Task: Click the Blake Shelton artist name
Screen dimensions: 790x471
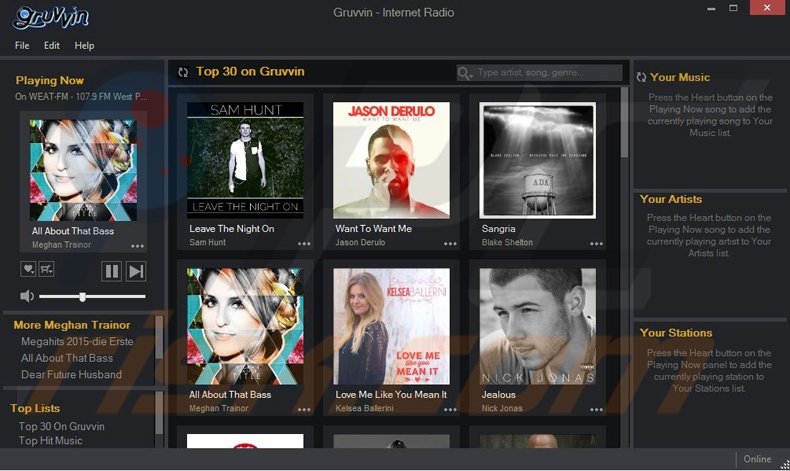Action: tap(507, 242)
